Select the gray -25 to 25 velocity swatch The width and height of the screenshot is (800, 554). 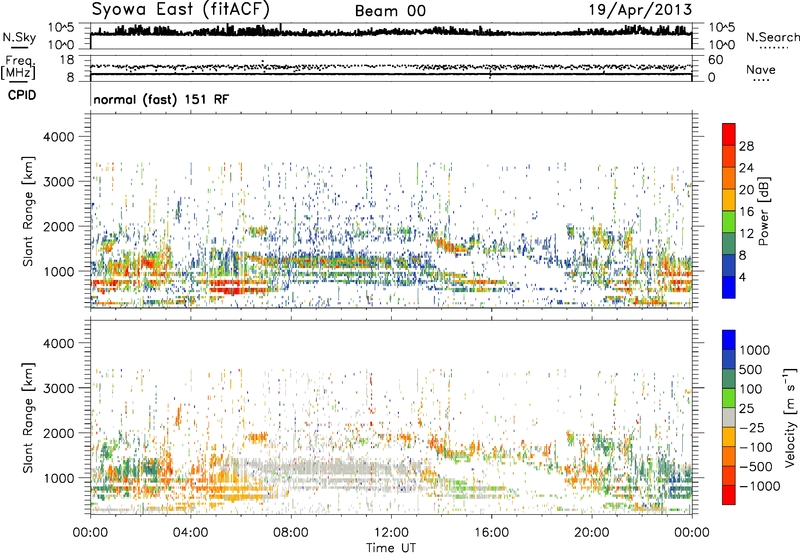coord(729,417)
